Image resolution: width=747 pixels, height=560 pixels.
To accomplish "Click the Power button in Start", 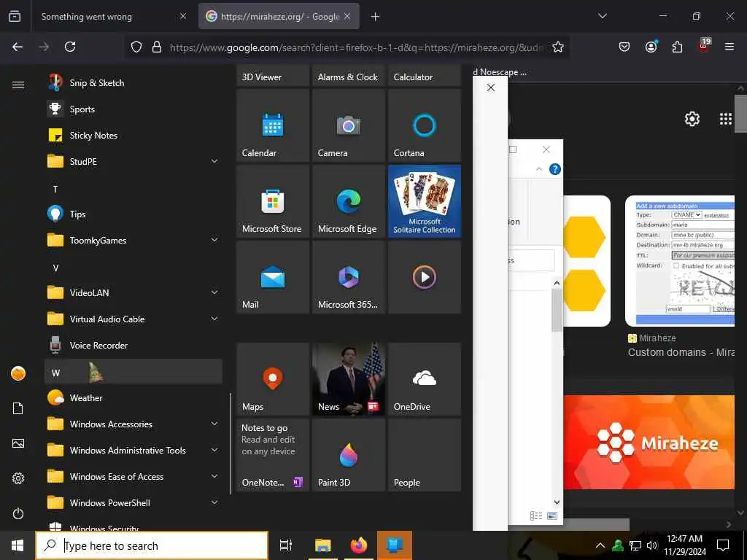I will pyautogui.click(x=18, y=513).
